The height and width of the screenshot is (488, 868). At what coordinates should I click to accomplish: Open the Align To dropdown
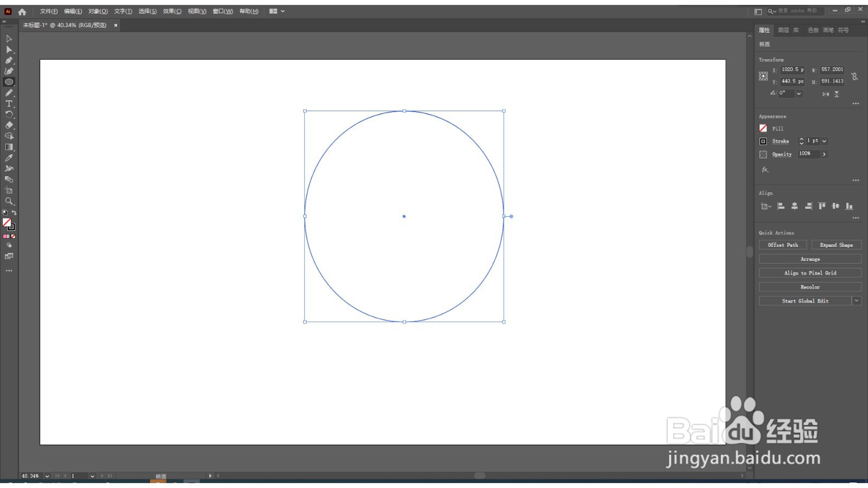(765, 206)
